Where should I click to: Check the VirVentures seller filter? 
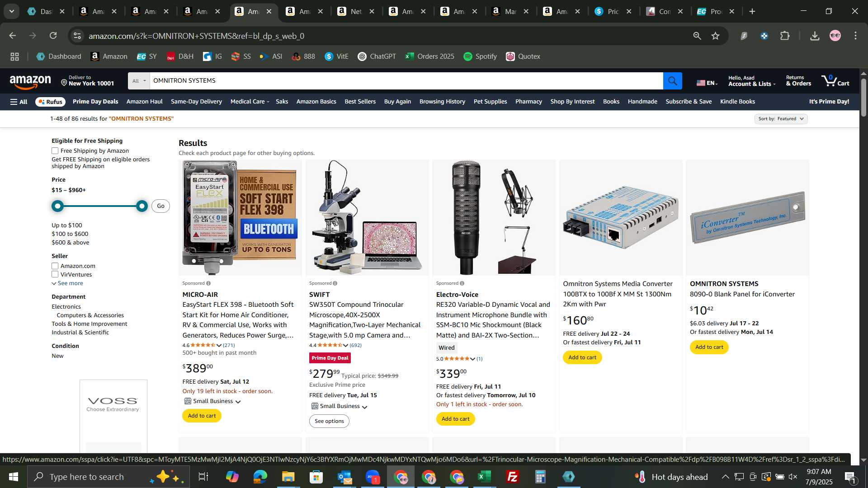tap(55, 275)
